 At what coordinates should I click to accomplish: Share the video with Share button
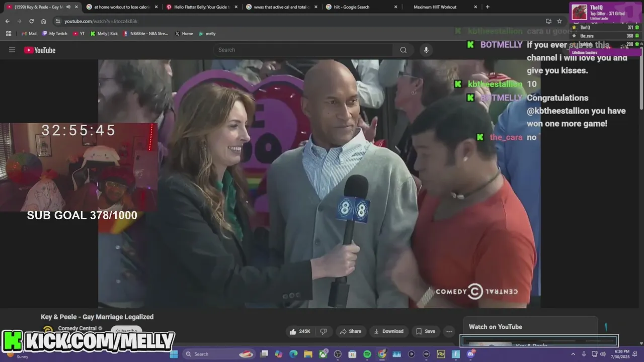tap(350, 331)
